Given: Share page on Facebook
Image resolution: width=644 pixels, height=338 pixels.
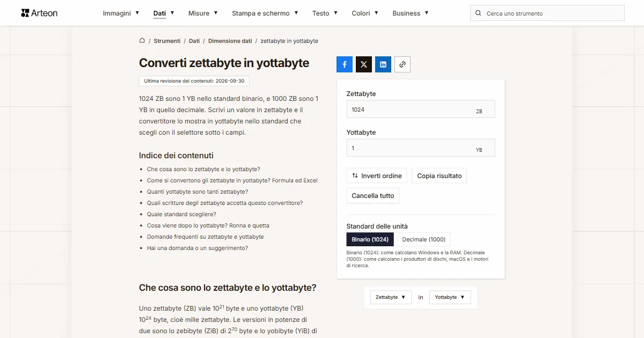Looking at the screenshot, I should [345, 64].
